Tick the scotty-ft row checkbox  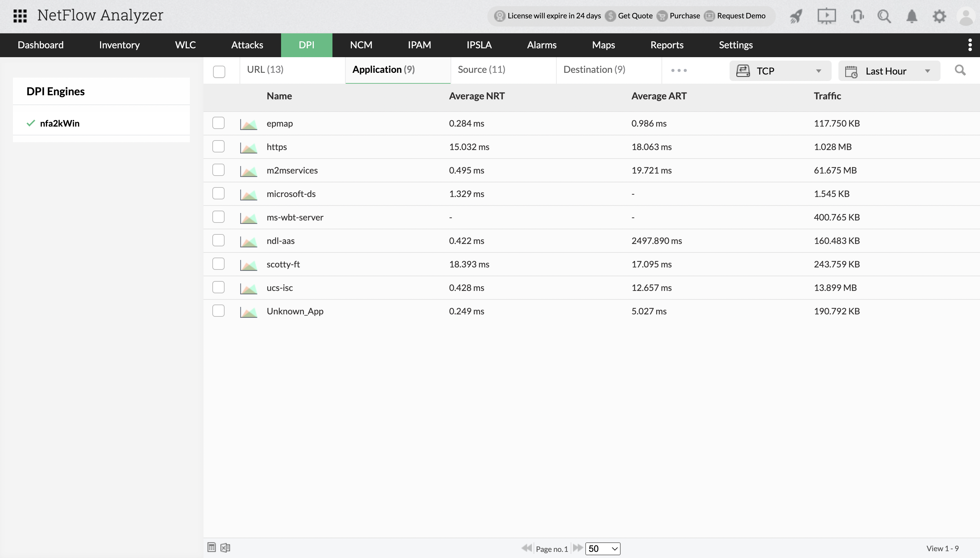coord(218,264)
